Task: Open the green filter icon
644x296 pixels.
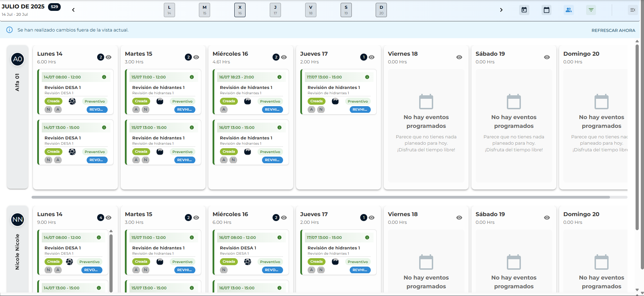Action: pyautogui.click(x=591, y=10)
